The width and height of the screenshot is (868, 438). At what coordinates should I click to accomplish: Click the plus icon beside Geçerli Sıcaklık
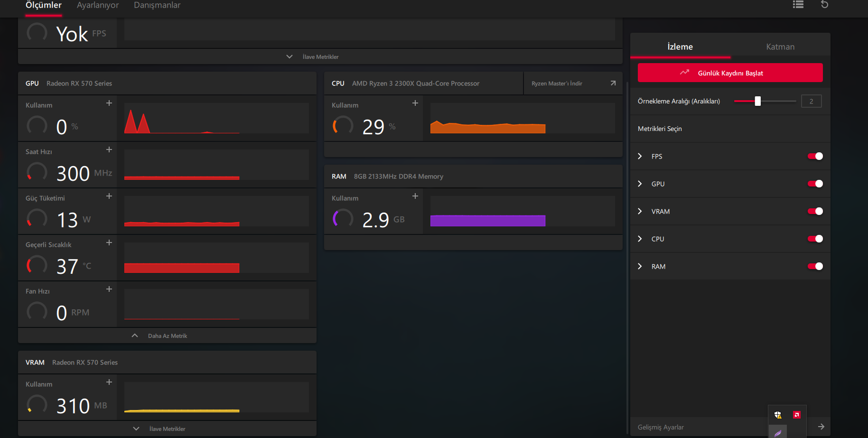[x=109, y=242]
